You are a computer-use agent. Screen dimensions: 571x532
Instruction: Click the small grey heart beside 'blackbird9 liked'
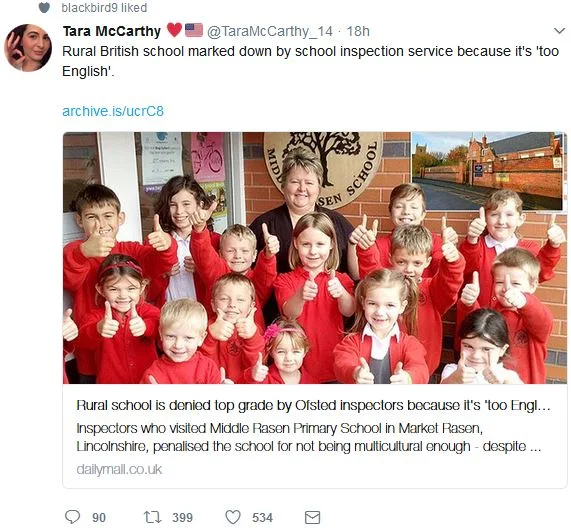tap(44, 8)
